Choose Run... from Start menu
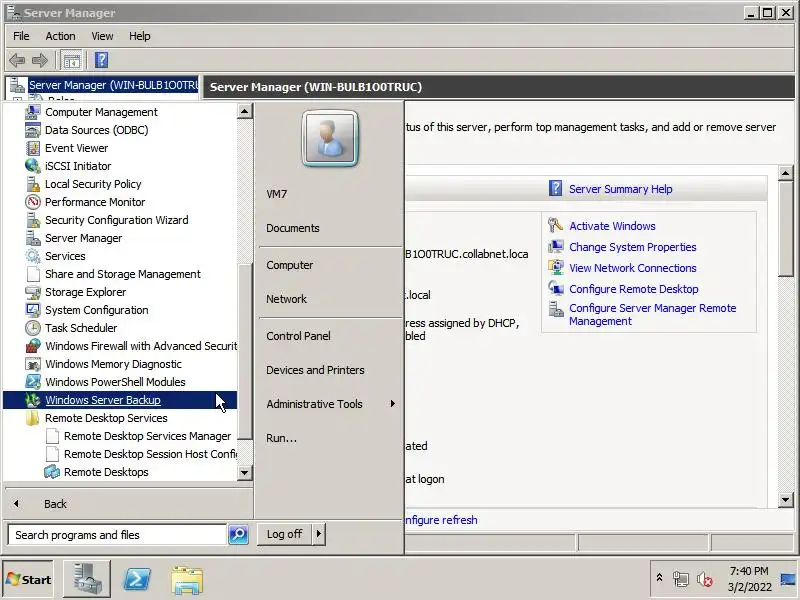 point(281,438)
